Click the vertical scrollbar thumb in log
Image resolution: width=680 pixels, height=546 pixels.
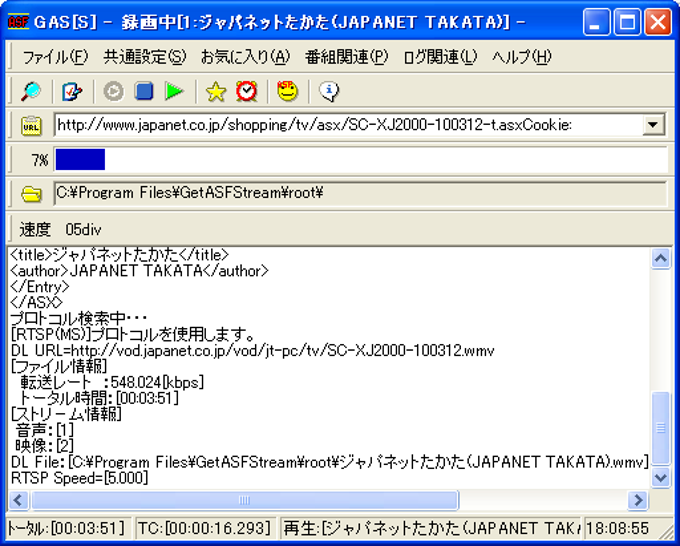click(x=660, y=428)
